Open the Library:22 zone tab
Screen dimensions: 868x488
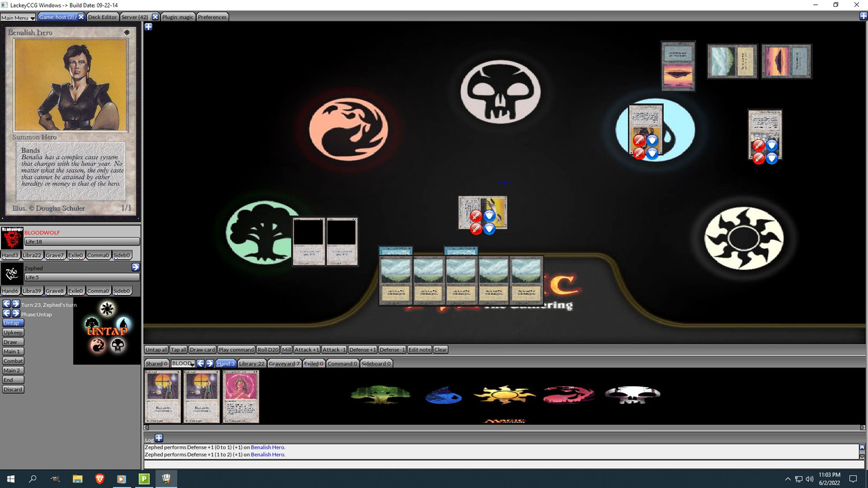point(252,364)
